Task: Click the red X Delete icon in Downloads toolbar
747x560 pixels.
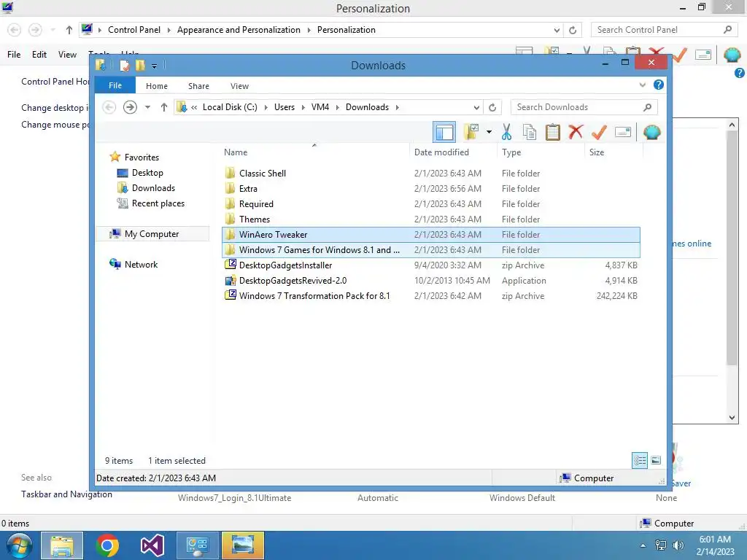Action: click(576, 131)
